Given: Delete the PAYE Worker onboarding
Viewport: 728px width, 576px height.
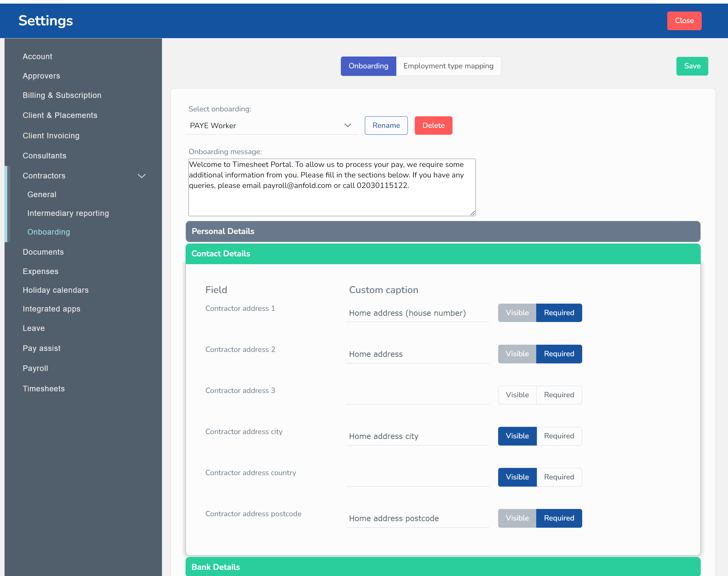Looking at the screenshot, I should pyautogui.click(x=433, y=126).
